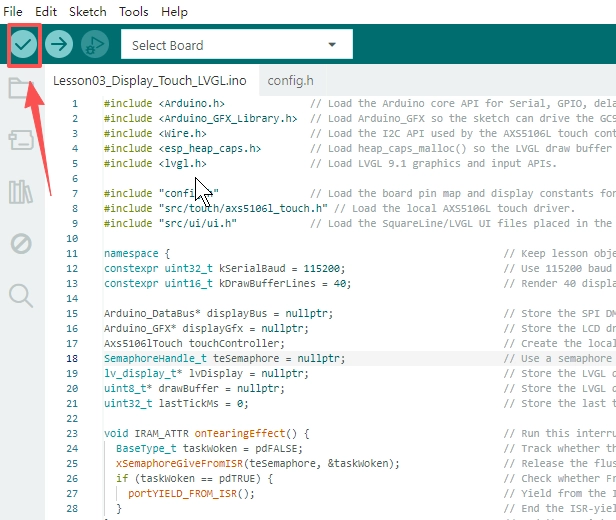The height and width of the screenshot is (520, 616).
Task: Click SemaphoreHandle_t teSemaphore line
Action: [x=224, y=359]
